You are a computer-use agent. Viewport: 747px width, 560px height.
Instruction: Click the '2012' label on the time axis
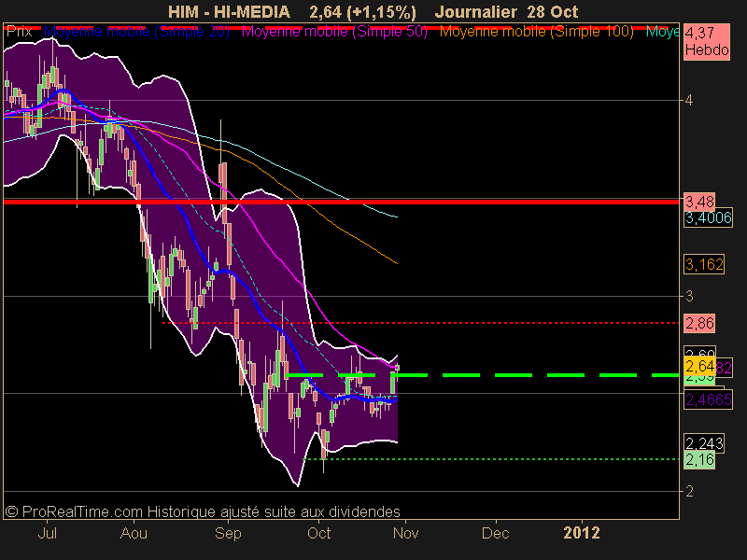click(581, 533)
